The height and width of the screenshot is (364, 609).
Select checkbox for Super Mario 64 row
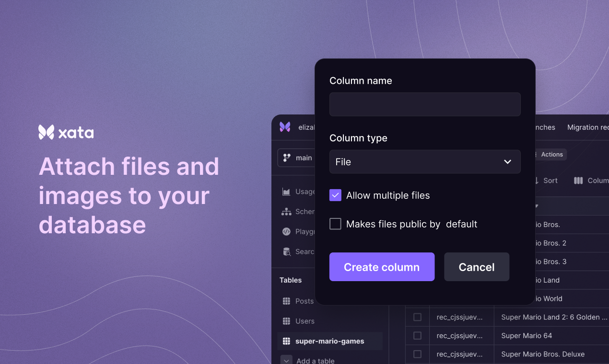[417, 336]
